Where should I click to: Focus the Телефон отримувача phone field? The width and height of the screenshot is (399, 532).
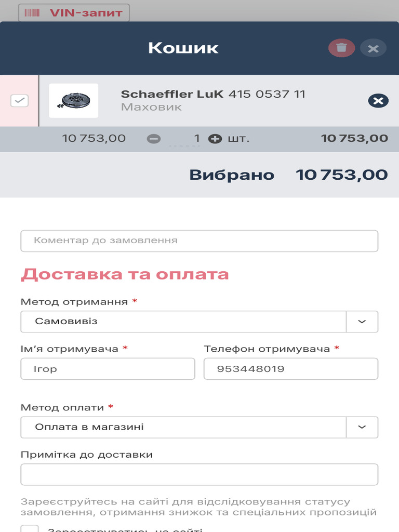click(x=291, y=369)
